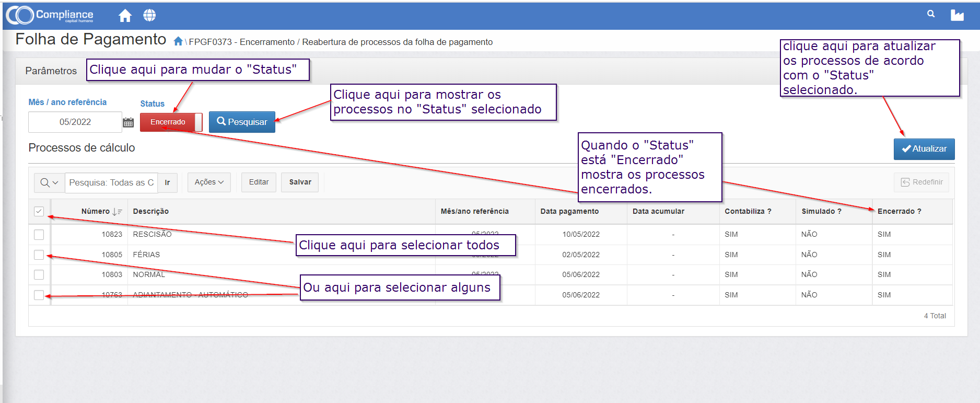Viewport: 980px width, 403px height.
Task: Click the Atualizar button
Action: (924, 149)
